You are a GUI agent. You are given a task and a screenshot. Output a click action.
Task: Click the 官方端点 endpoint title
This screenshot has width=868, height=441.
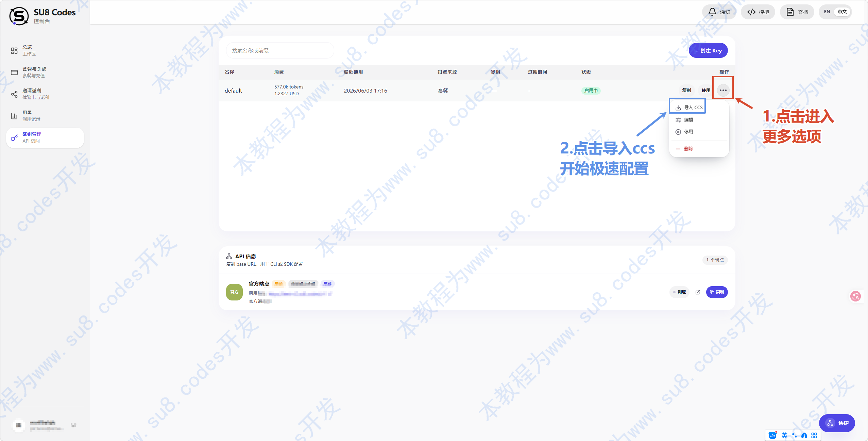tap(259, 283)
